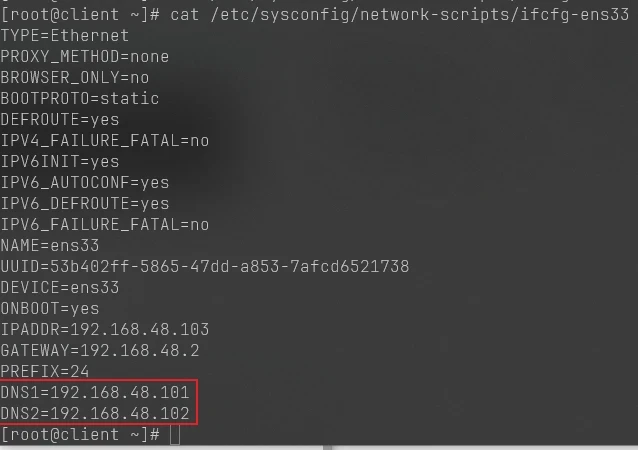
Task: Click the PROXY_METHOD=none line
Action: click(x=85, y=56)
